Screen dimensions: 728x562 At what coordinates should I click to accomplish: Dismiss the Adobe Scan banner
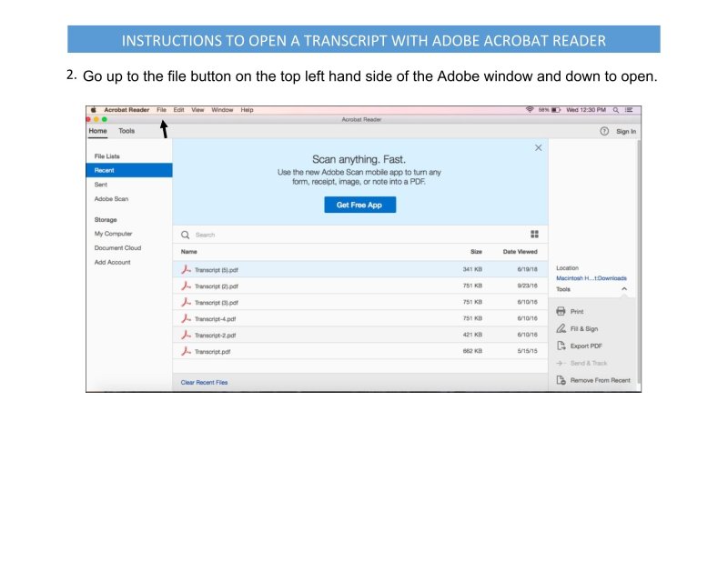[x=538, y=147]
